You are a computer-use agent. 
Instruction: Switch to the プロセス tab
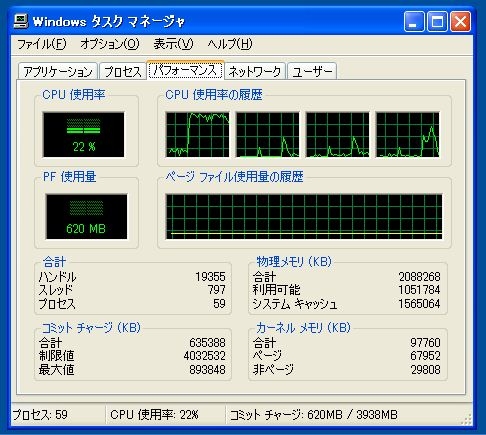(x=123, y=71)
